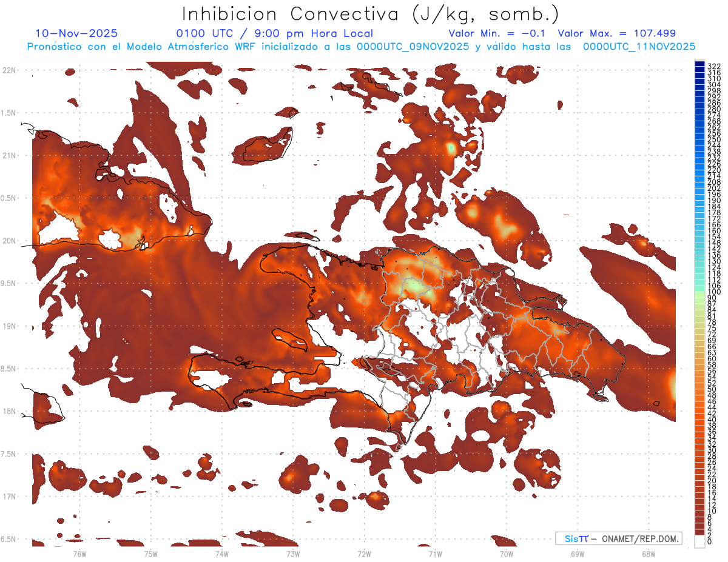
Task: Click the colorbar value label "75"
Action: point(712,329)
